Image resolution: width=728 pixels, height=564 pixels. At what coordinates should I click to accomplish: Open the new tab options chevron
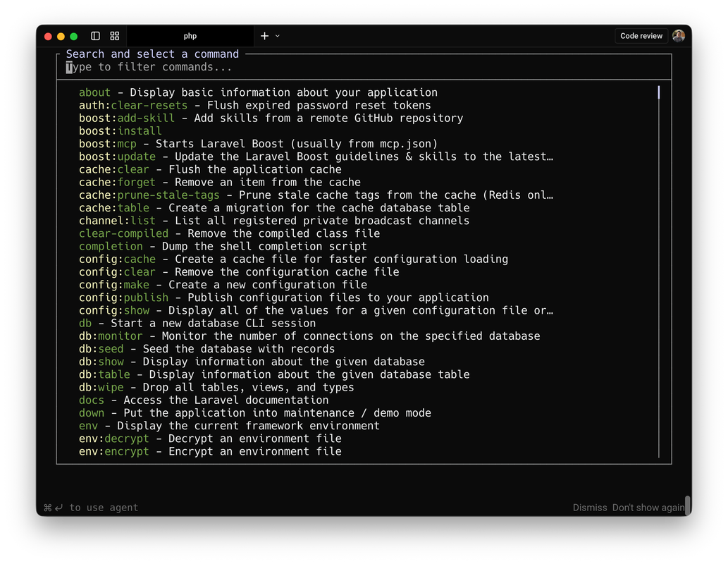point(276,36)
